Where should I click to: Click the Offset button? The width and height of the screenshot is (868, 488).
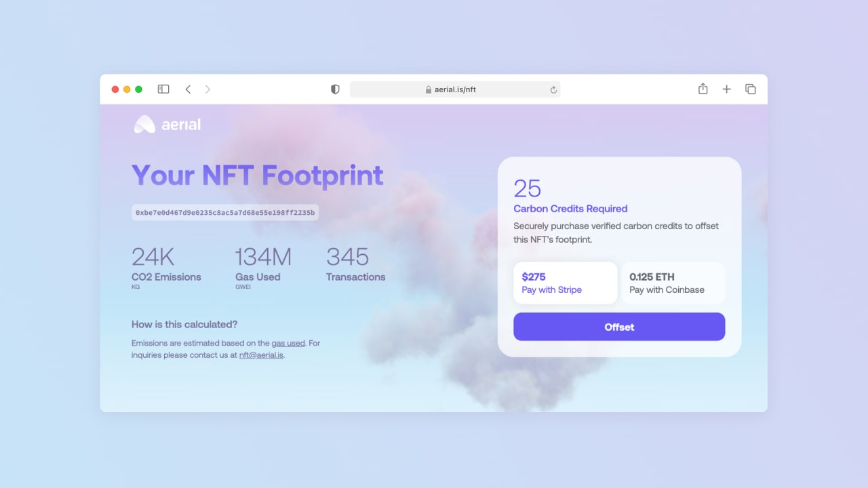coord(619,327)
